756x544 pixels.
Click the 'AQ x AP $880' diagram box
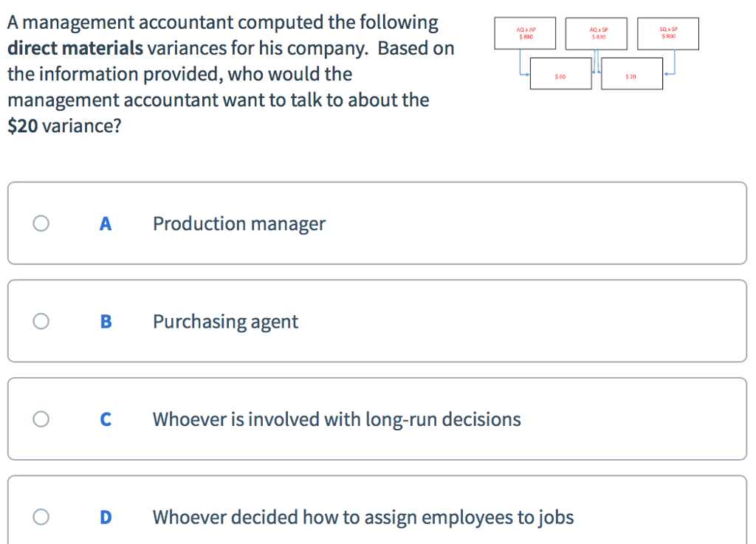click(525, 33)
